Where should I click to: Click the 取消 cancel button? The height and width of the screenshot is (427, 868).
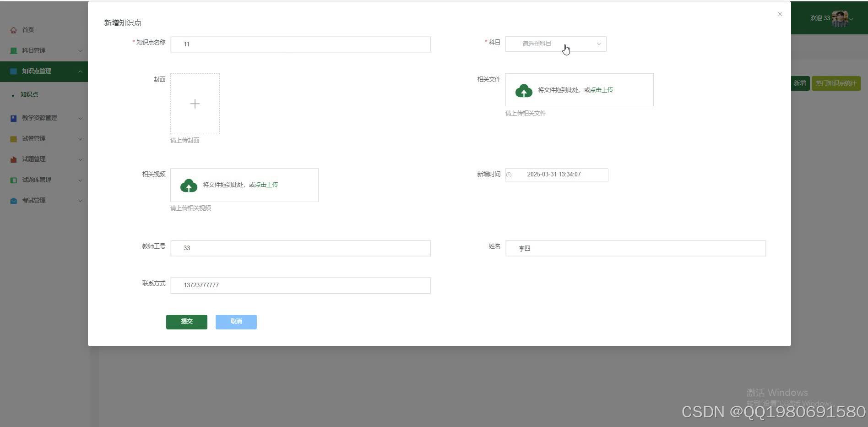tap(236, 322)
